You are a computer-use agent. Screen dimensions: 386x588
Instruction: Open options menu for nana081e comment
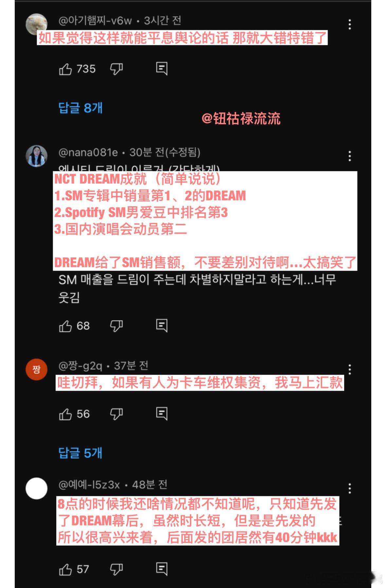coord(350,156)
